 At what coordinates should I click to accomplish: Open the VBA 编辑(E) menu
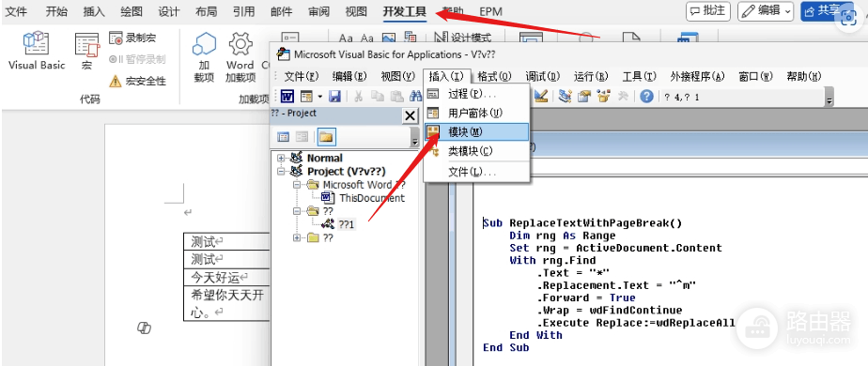coord(349,76)
